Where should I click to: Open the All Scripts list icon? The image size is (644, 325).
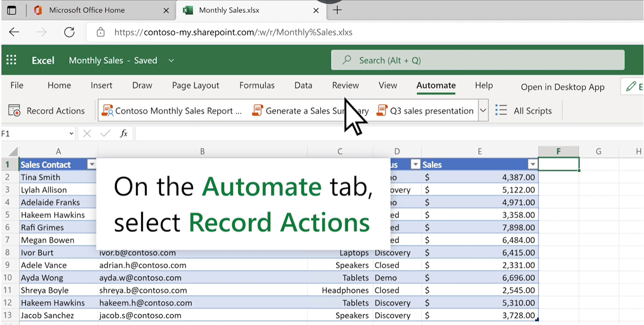click(501, 111)
